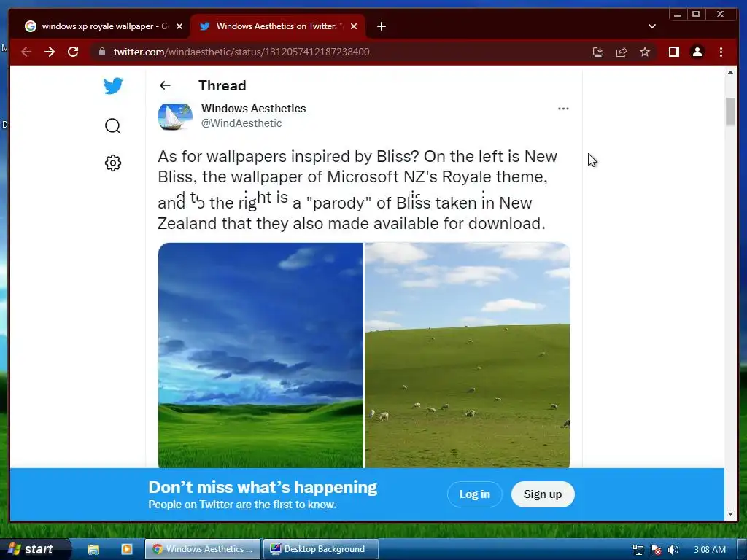Click the twitter.com address bar URL
The width and height of the screenshot is (747, 560).
(241, 52)
